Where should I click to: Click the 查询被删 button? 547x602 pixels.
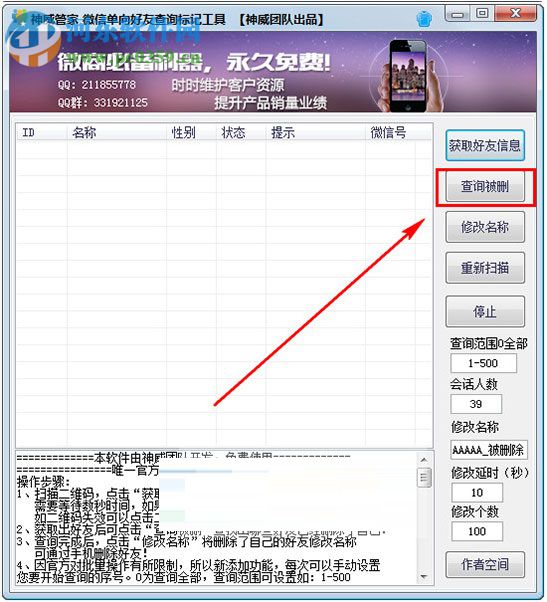click(485, 187)
